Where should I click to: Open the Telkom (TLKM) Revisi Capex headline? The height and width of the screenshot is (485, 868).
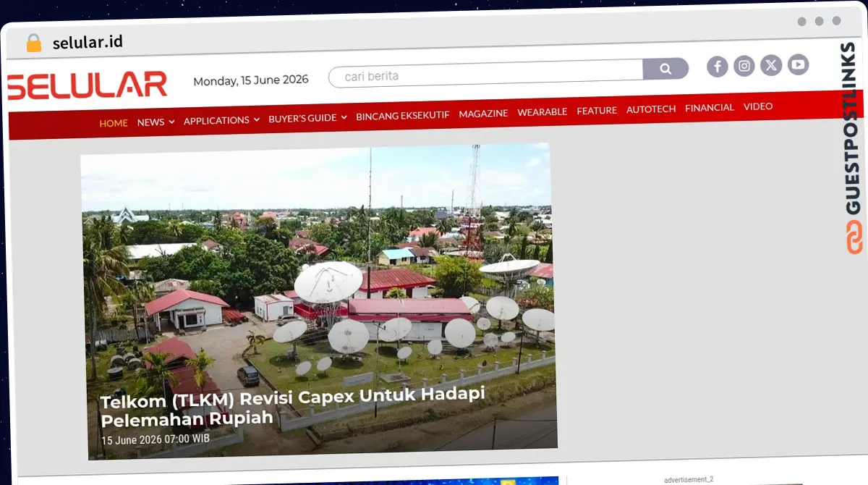click(292, 406)
